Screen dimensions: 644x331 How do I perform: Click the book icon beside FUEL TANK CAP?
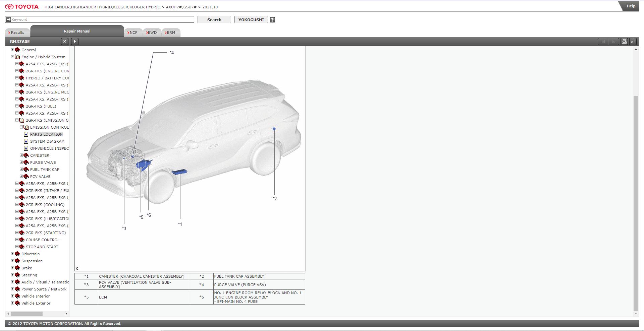26,170
